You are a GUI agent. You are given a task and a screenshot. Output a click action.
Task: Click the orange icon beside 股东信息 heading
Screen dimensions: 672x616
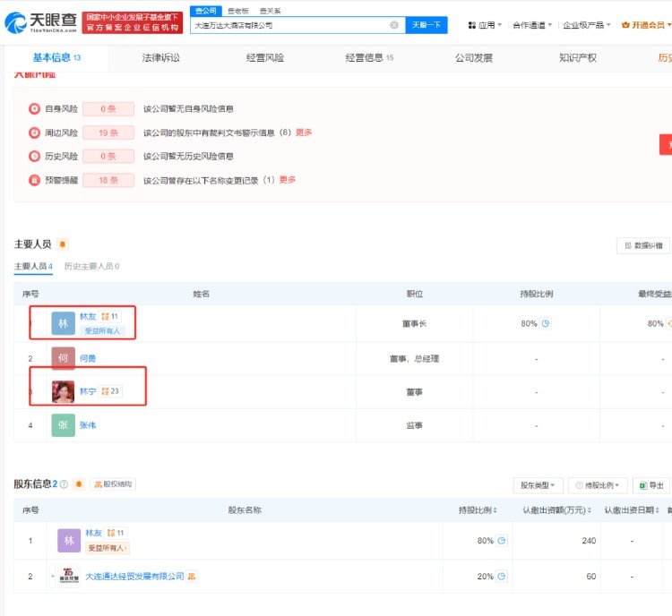(x=79, y=484)
